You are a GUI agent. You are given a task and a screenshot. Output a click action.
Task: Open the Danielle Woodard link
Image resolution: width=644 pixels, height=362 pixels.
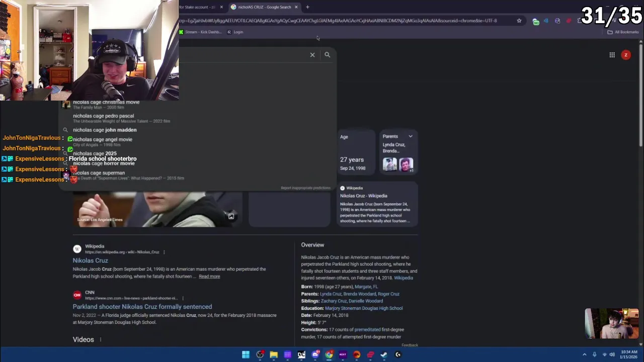(x=366, y=301)
